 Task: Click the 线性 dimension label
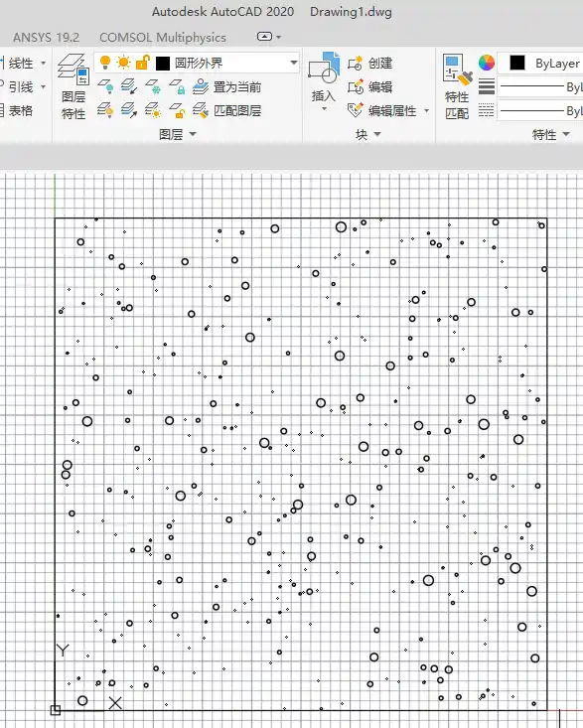tap(21, 63)
